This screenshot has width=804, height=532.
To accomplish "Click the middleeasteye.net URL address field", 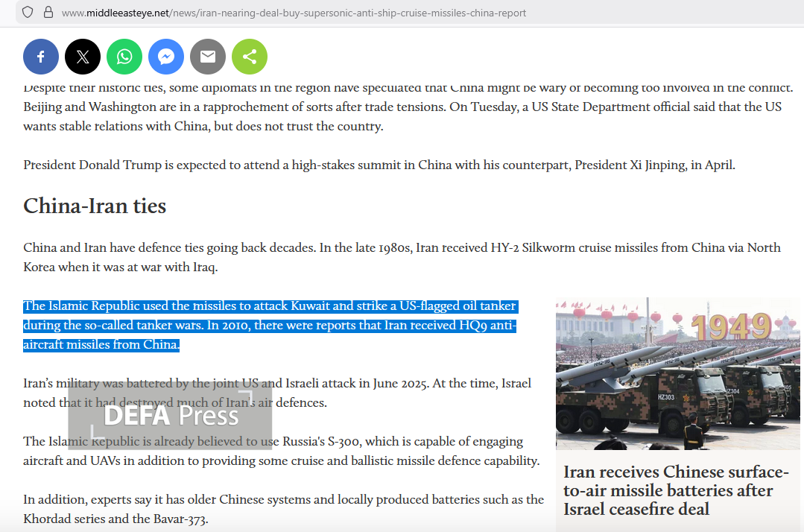I will [x=294, y=13].
